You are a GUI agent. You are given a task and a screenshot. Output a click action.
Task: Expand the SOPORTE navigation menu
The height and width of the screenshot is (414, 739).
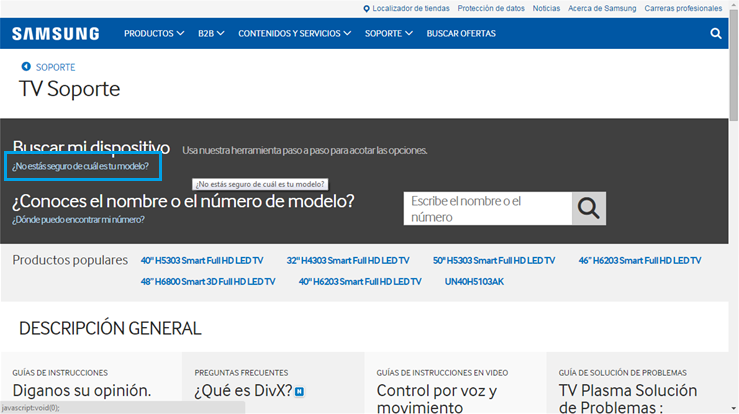pos(388,33)
